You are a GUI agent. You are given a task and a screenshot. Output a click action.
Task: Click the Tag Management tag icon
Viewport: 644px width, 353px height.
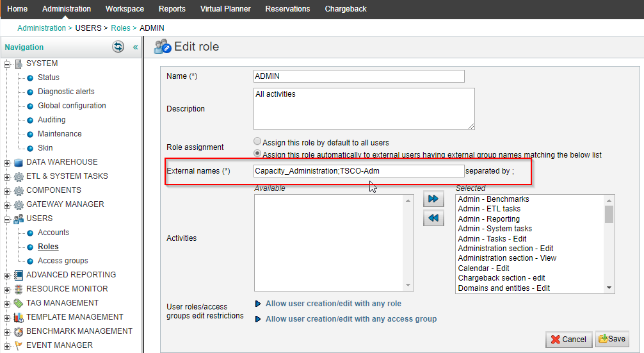tap(19, 303)
